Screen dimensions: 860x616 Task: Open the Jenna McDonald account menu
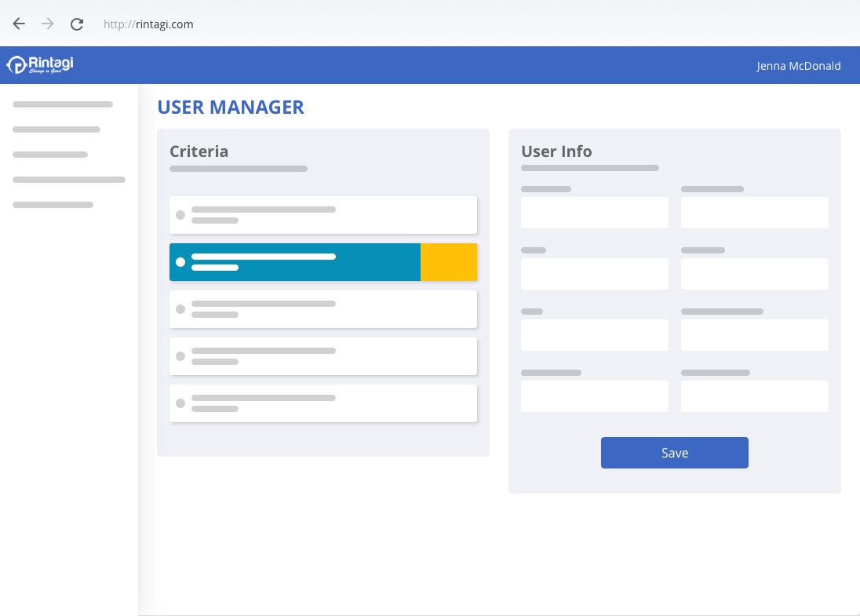point(799,66)
